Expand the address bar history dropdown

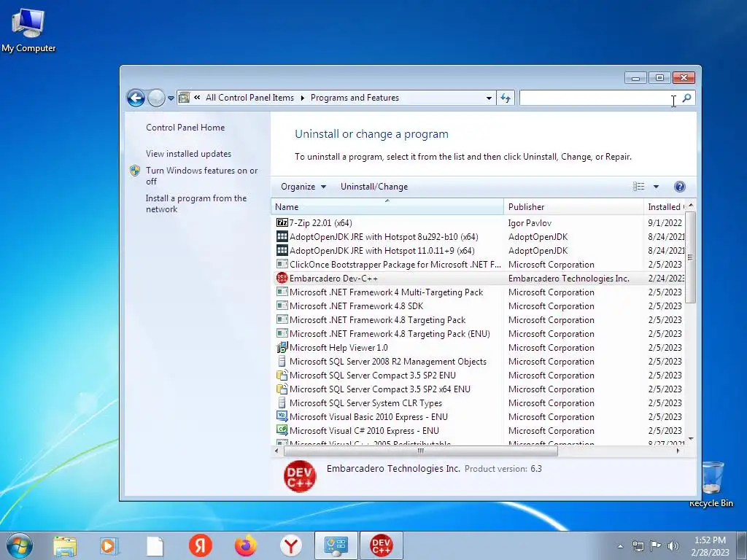(x=489, y=98)
